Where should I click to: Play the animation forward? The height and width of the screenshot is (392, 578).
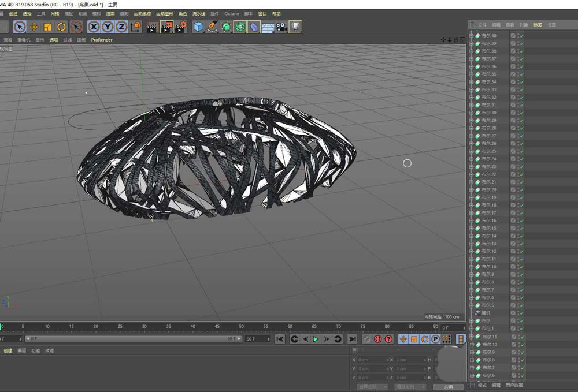(x=316, y=339)
